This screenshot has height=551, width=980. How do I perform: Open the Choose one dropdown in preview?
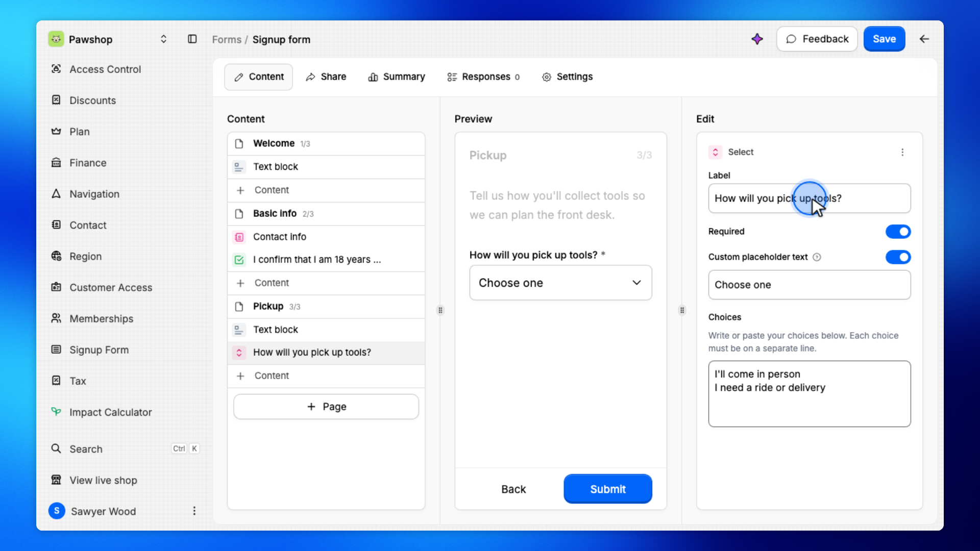[x=560, y=283]
